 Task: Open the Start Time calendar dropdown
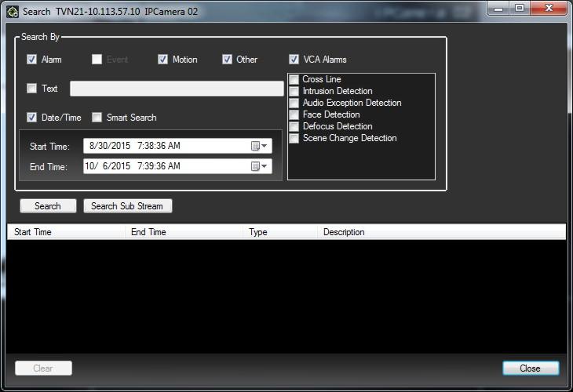pos(260,146)
